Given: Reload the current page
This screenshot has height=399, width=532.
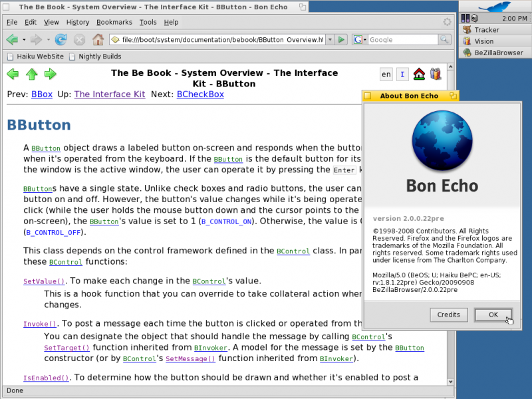Looking at the screenshot, I should 61,40.
